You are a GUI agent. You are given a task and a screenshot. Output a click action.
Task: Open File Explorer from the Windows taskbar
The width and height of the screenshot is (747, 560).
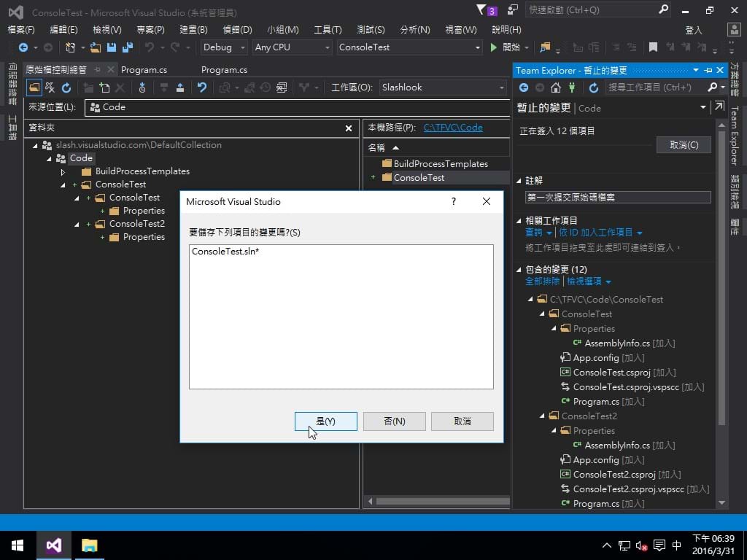[x=89, y=545]
